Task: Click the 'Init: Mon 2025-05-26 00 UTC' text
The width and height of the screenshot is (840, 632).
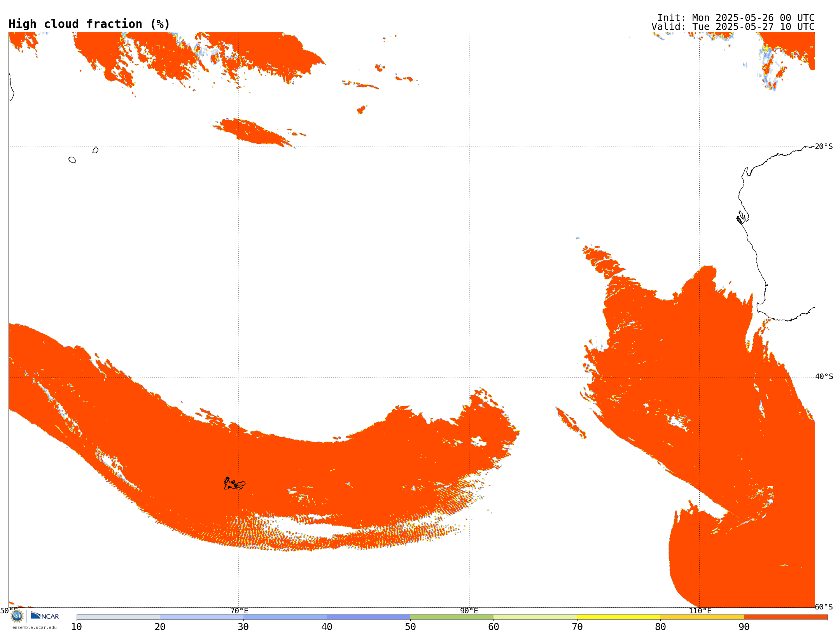Action: point(736,18)
